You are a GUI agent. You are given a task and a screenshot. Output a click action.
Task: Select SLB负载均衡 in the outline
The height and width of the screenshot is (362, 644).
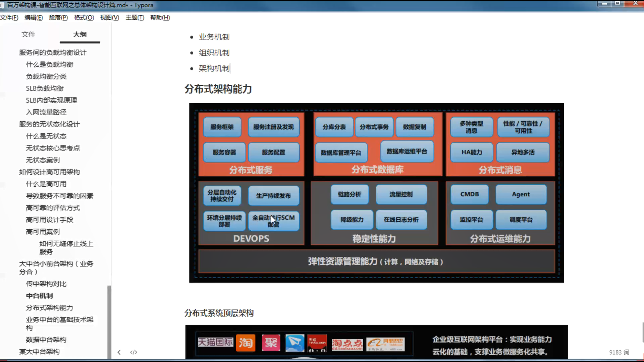[x=45, y=88]
